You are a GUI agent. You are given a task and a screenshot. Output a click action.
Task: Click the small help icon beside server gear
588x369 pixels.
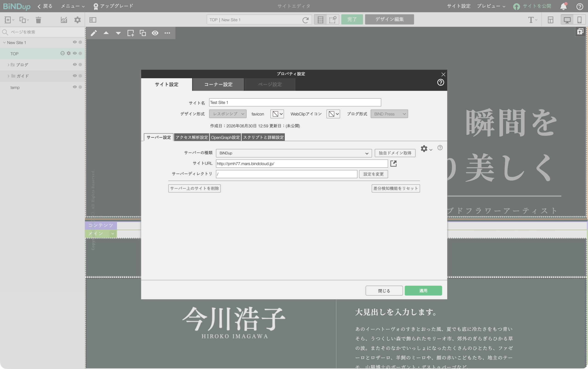coord(440,148)
